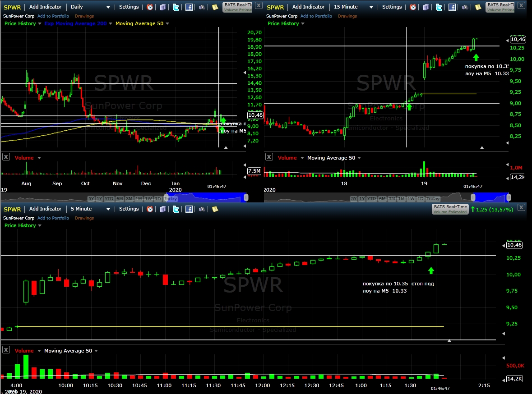Expand Volume options in 15 Minute chart
Screen dimensions: 532x394
tap(302, 158)
